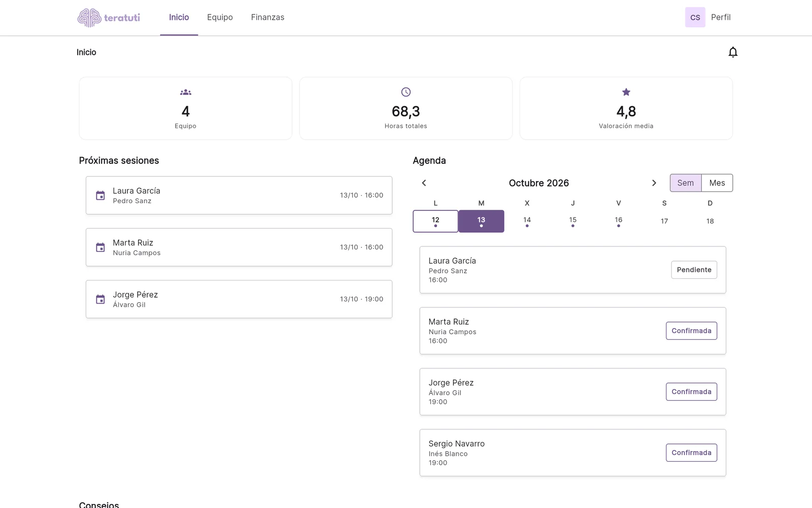Go to next week in Agenda
Image resolution: width=812 pixels, height=508 pixels.
(654, 183)
